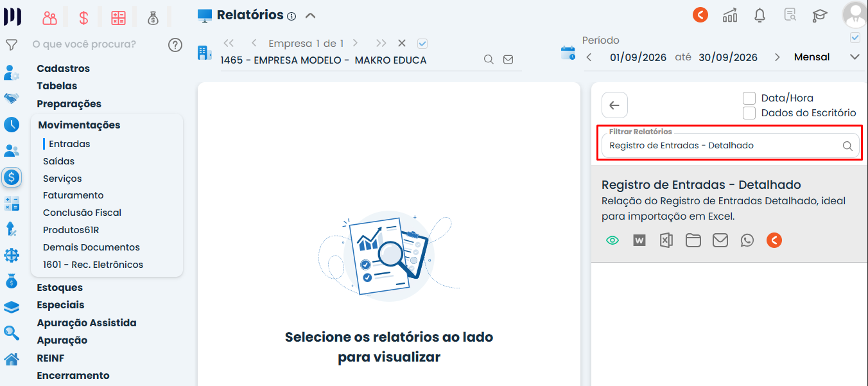Open the notifications bell
868x386 pixels.
pyautogui.click(x=760, y=15)
